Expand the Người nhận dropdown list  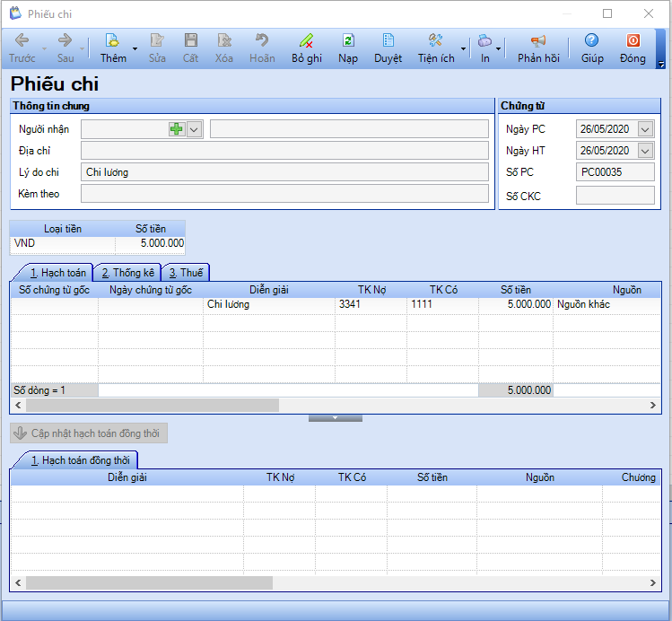[193, 129]
